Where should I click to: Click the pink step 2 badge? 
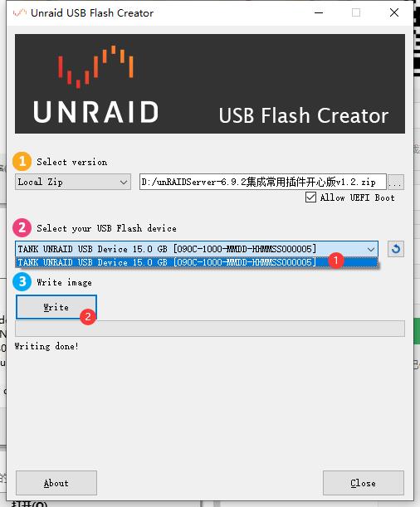[22, 227]
